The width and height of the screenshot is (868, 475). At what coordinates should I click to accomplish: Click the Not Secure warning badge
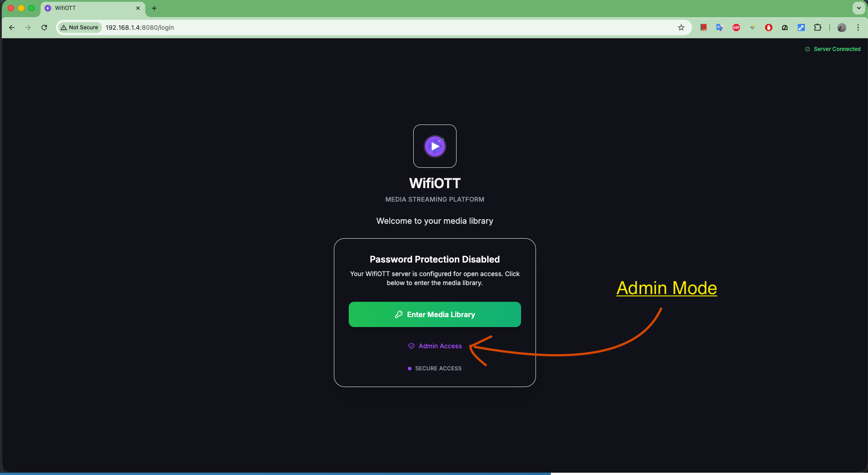click(79, 28)
